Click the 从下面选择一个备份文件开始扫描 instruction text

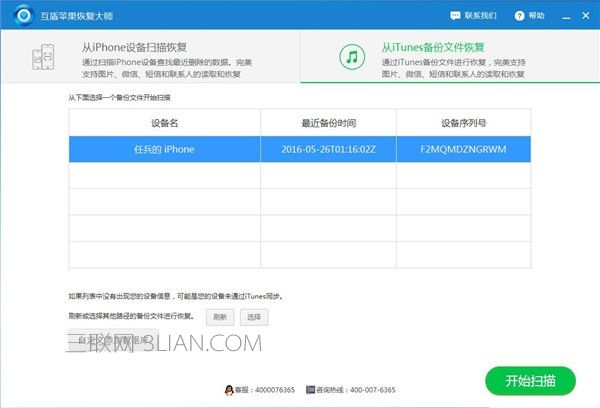(119, 98)
